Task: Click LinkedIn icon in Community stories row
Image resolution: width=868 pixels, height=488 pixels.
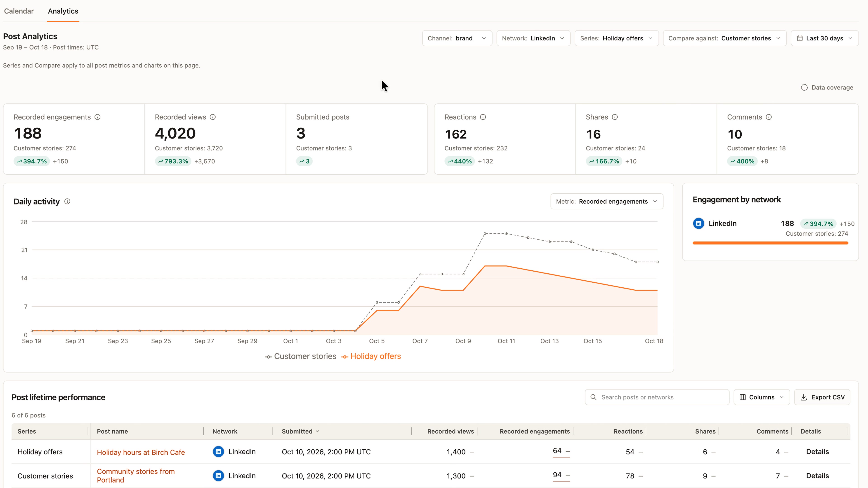Action: pyautogui.click(x=218, y=476)
